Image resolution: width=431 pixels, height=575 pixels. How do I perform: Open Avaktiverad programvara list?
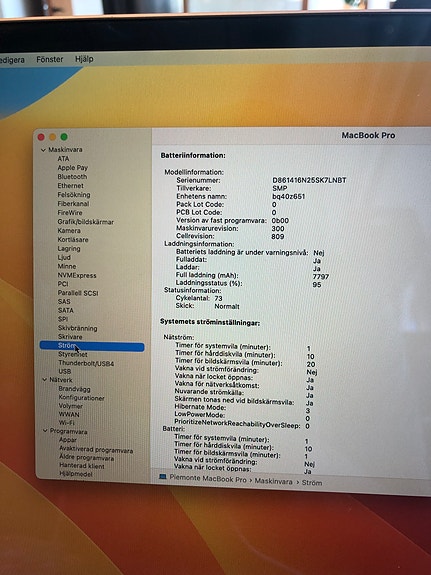click(96, 450)
